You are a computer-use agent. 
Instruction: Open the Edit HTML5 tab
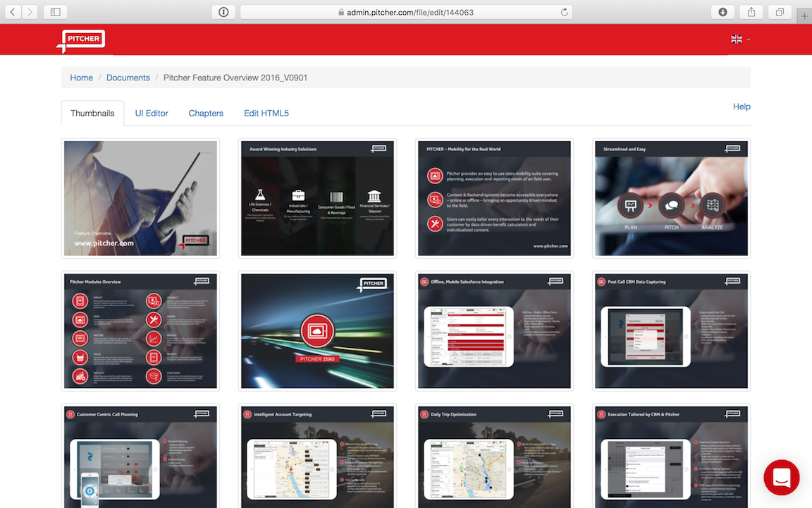pyautogui.click(x=266, y=113)
